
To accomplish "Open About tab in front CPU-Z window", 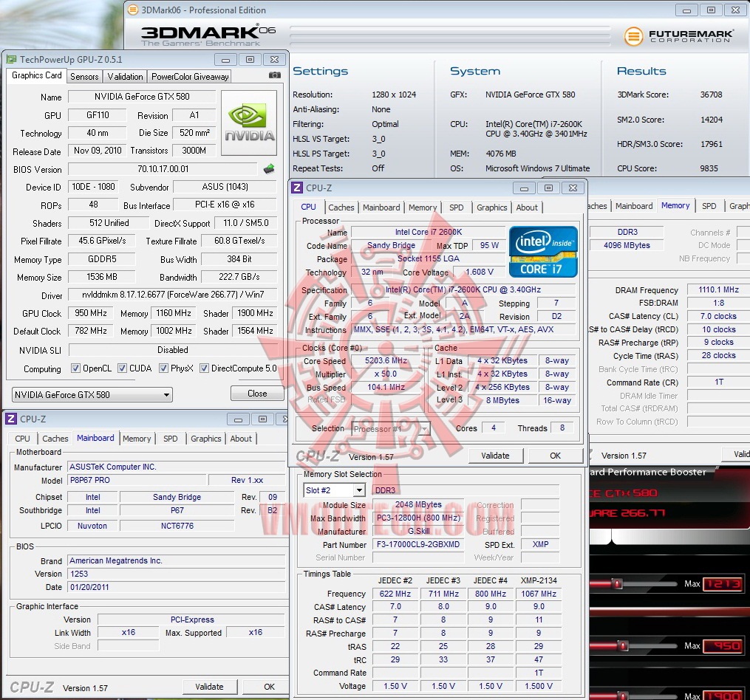I will coord(527,207).
